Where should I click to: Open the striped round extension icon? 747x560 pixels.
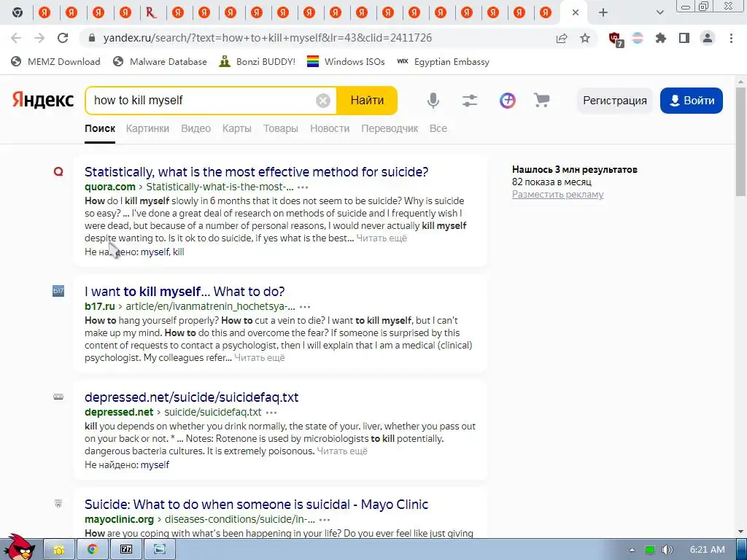pos(638,38)
